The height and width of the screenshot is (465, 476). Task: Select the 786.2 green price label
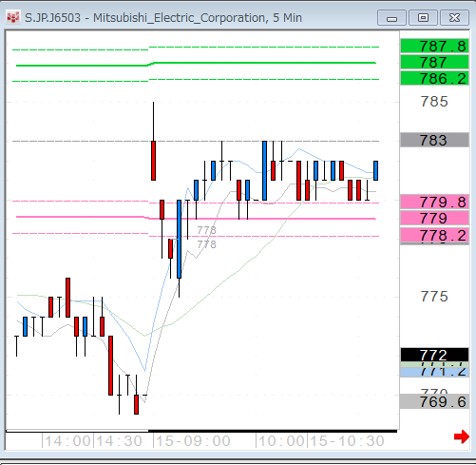(434, 78)
